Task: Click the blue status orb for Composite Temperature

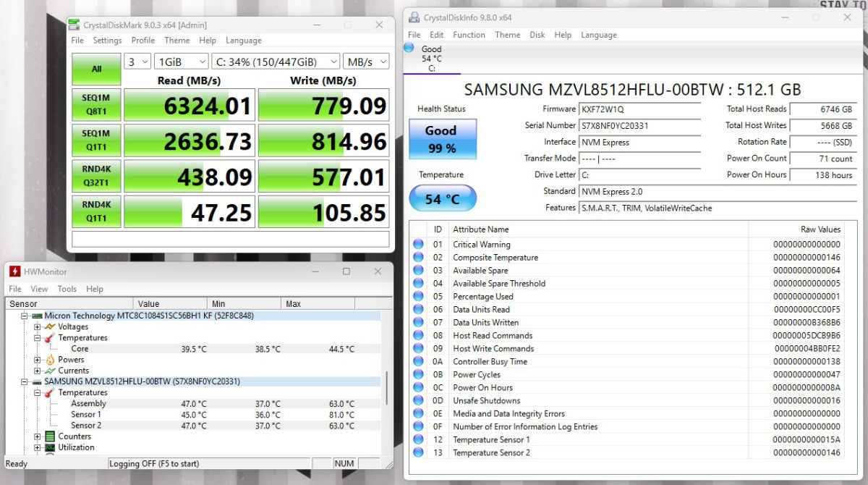Action: click(418, 258)
